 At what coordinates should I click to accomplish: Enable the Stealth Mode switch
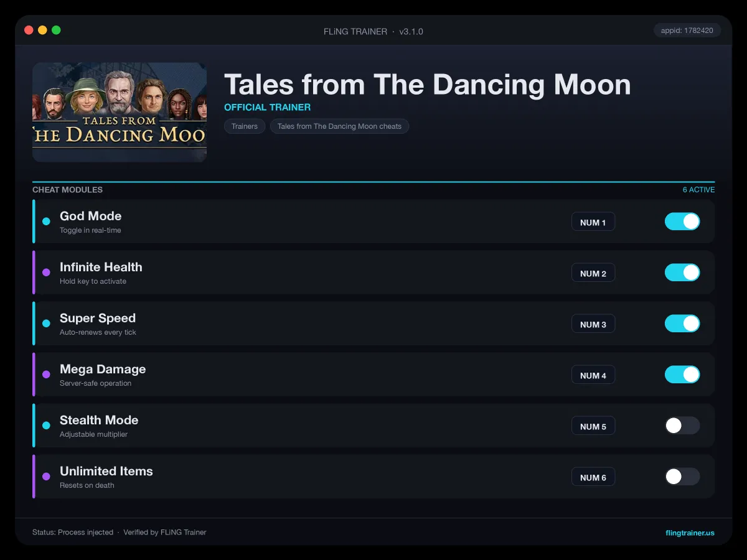pos(682,426)
